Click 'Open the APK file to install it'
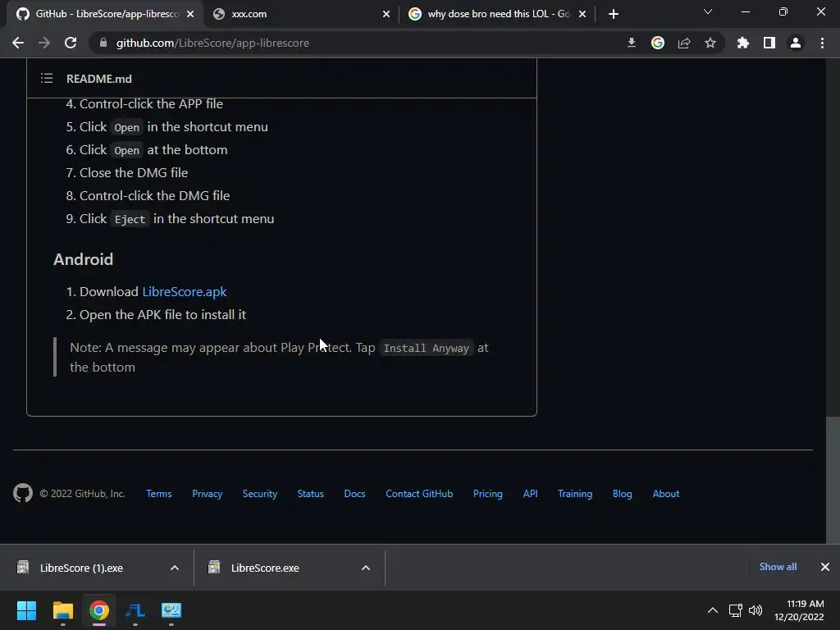 (163, 315)
